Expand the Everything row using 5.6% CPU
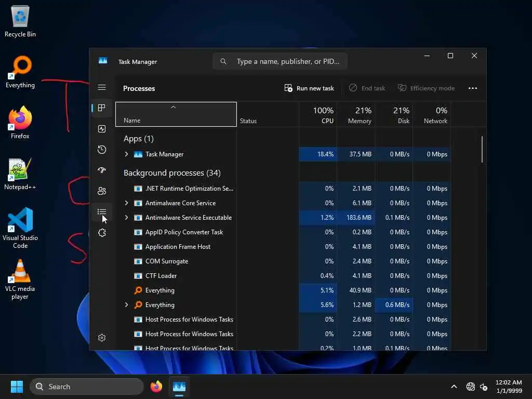The height and width of the screenshot is (399, 532). click(x=127, y=304)
